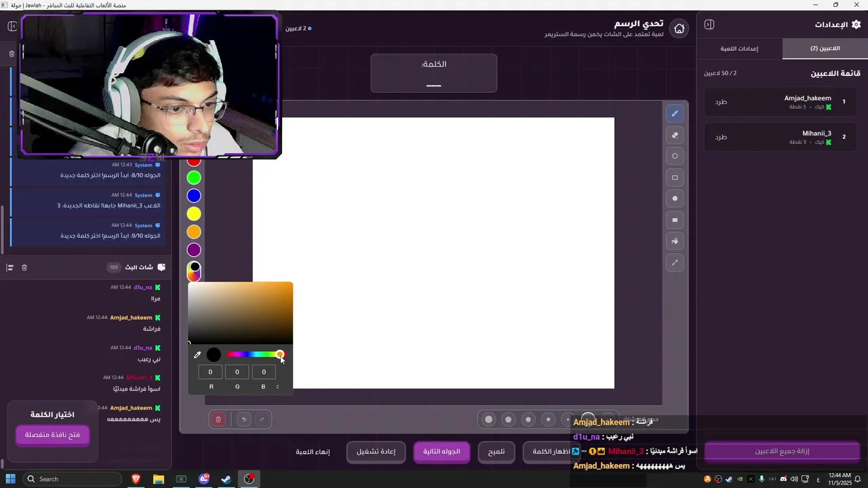The image size is (868, 488).
Task: Click the فتح نافذة منفصلة button
Action: [x=52, y=434]
